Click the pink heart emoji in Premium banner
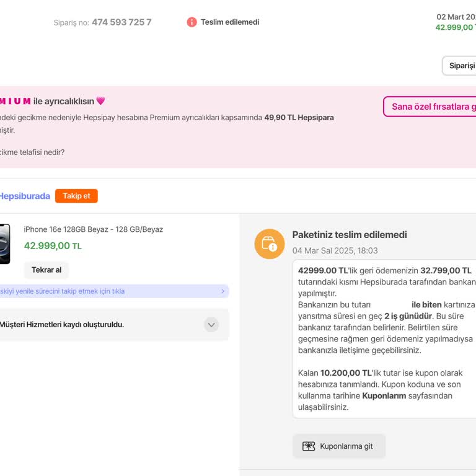This screenshot has width=476, height=476. click(100, 100)
